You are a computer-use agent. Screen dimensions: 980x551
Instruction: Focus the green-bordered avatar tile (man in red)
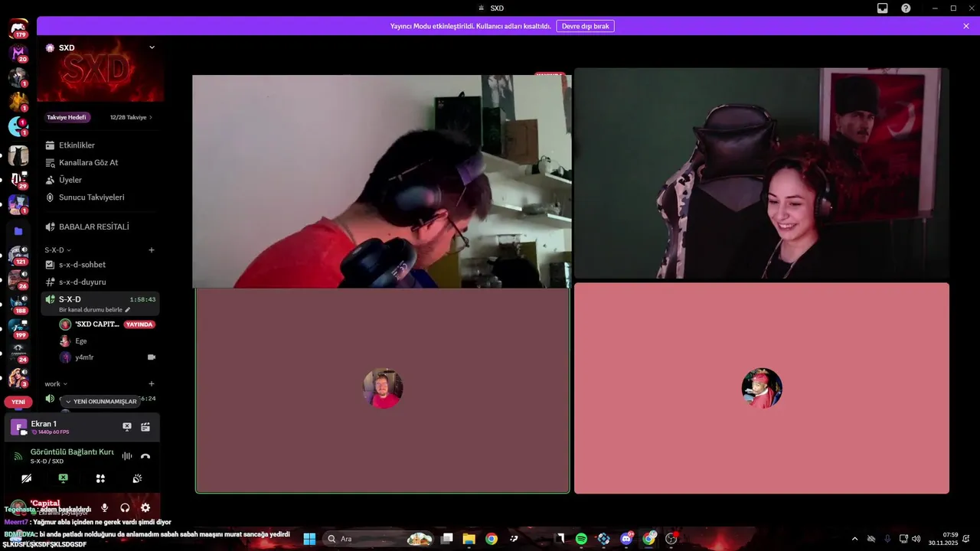(x=383, y=390)
